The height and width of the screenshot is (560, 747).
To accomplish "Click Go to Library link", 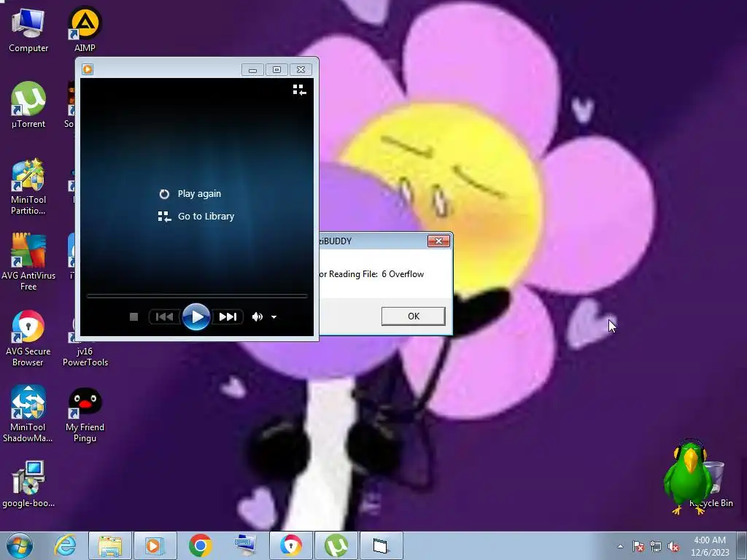I will point(196,216).
